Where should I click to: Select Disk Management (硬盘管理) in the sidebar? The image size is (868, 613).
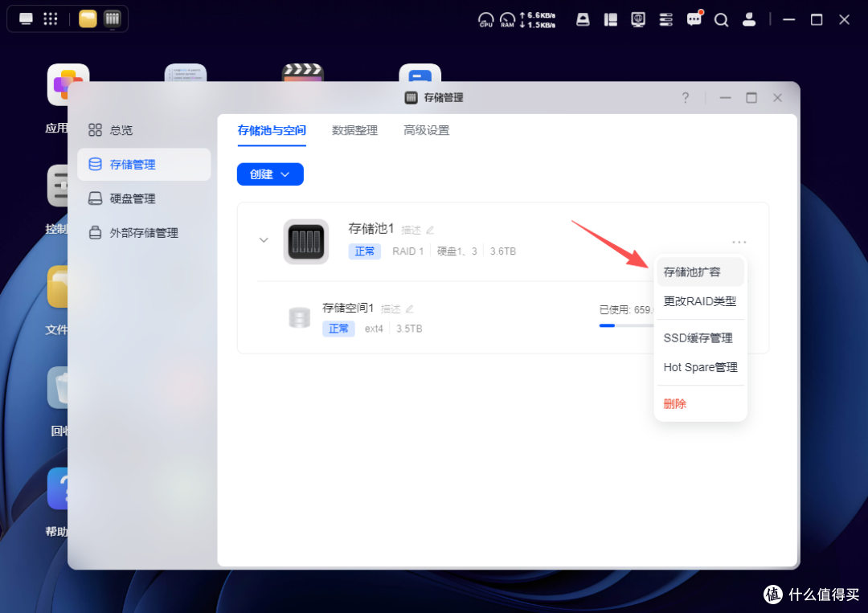pyautogui.click(x=144, y=198)
